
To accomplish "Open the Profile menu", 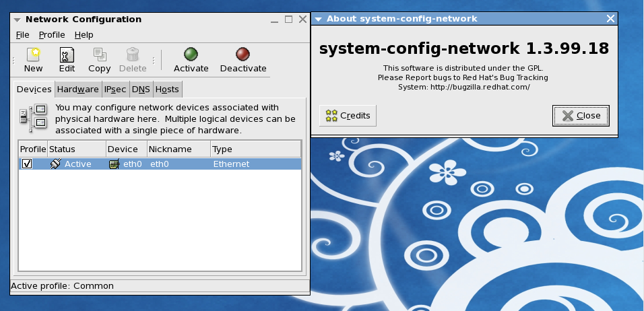I will 52,35.
